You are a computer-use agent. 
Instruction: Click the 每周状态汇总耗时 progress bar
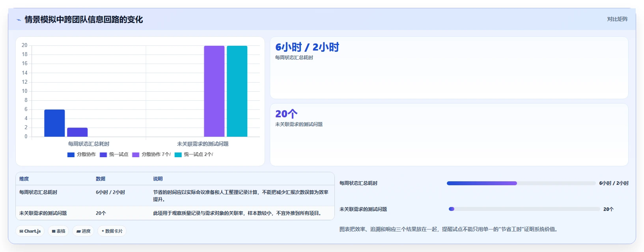(x=521, y=183)
